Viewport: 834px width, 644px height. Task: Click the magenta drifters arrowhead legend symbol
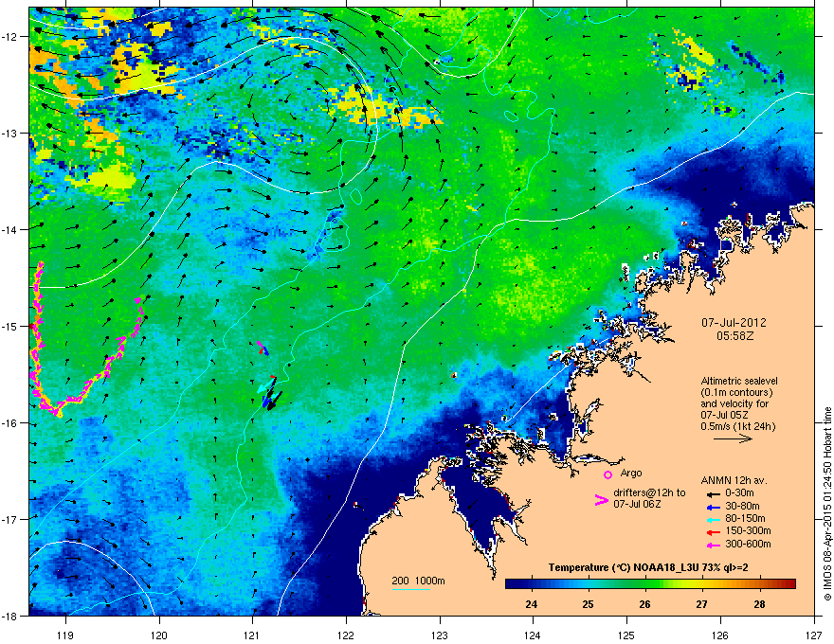(601, 499)
